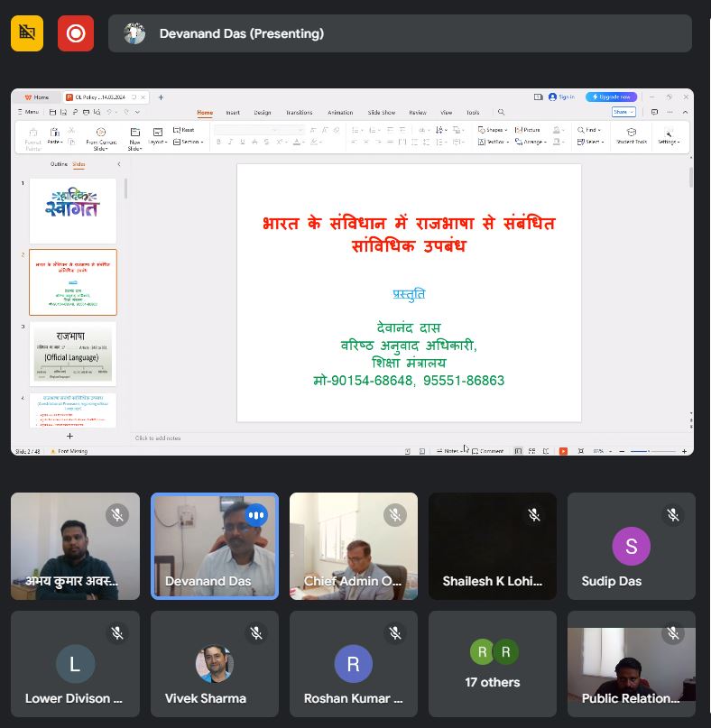This screenshot has height=728, width=711.
Task: Click the red recording indicator button
Action: (76, 33)
